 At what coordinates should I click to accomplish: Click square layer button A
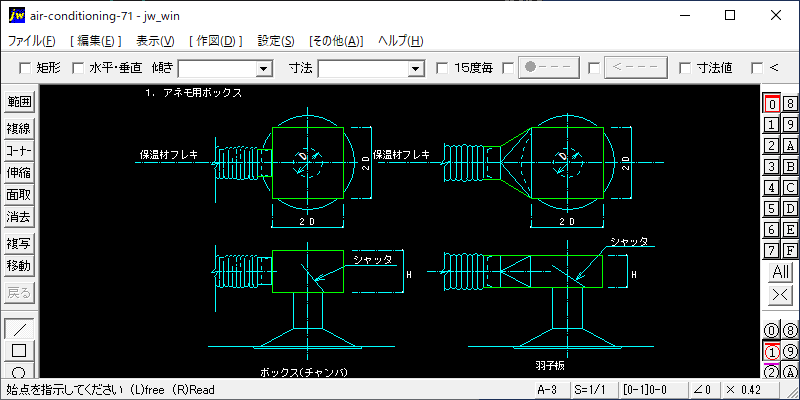point(790,145)
